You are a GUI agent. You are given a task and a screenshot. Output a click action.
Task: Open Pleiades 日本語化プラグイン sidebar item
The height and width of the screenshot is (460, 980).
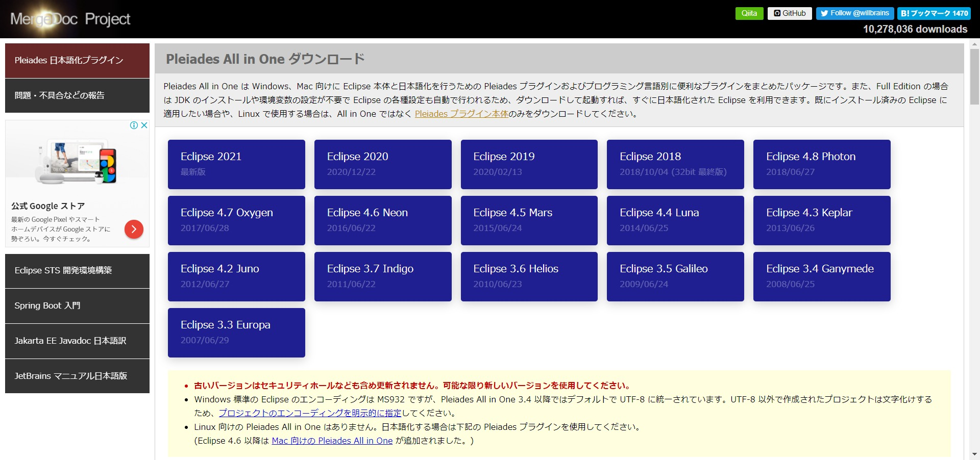pyautogui.click(x=77, y=60)
